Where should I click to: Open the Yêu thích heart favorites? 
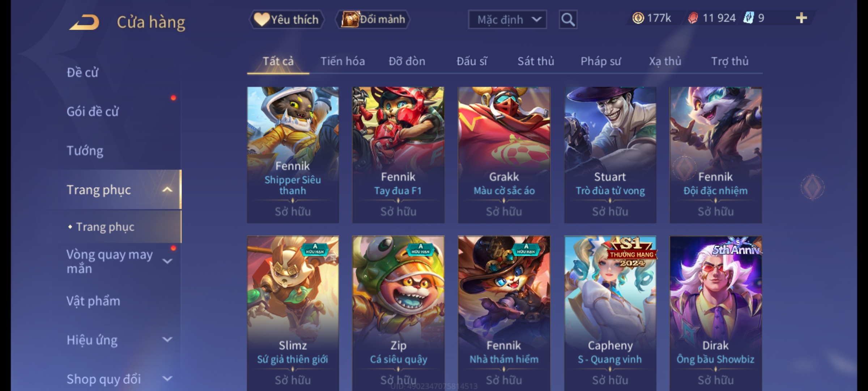click(x=286, y=20)
